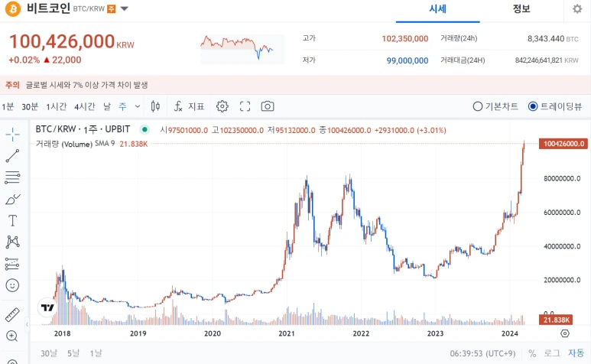Activate the ruler measure tool

(x=12, y=314)
